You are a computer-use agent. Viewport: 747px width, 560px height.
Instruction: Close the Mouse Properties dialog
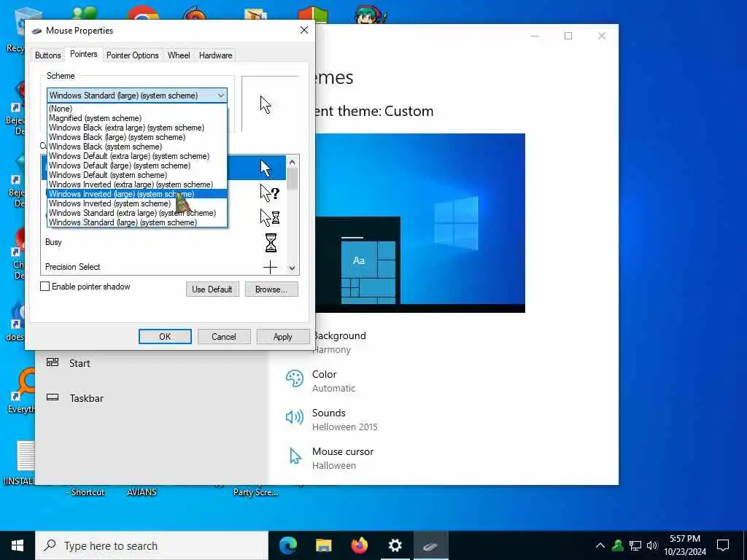point(304,31)
